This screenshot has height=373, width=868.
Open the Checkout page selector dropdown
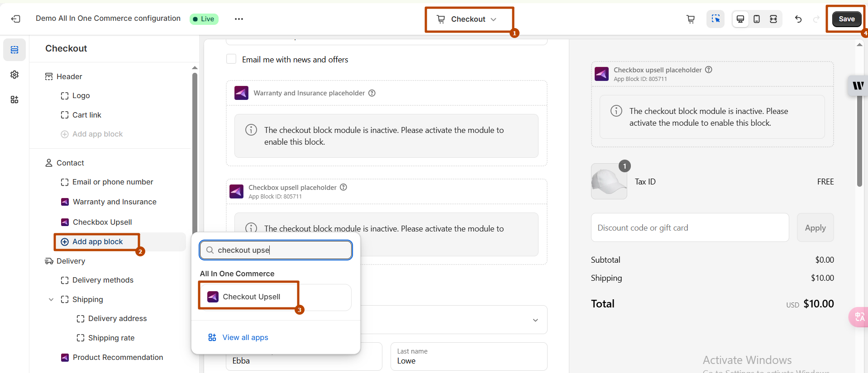469,19
